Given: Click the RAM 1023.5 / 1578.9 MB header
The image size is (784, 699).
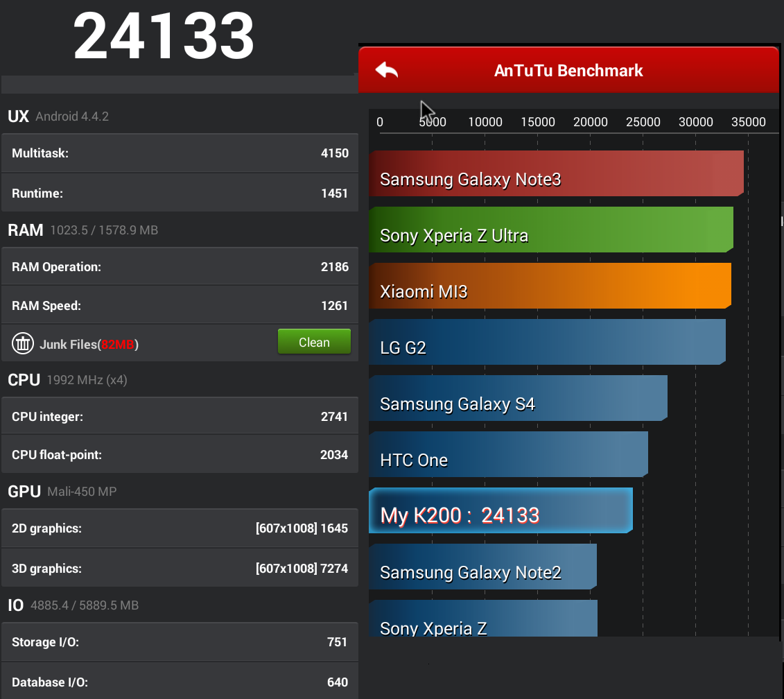Looking at the screenshot, I should pyautogui.click(x=83, y=230).
